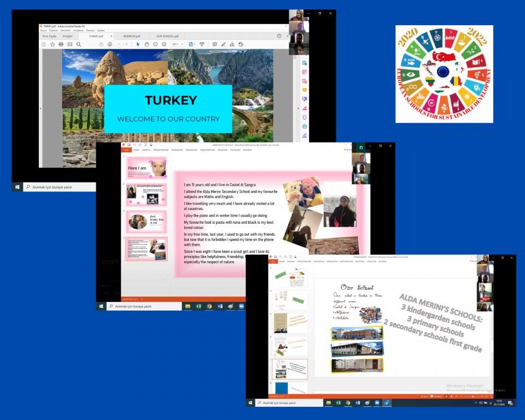The image size is (525, 420).
Task: Switch to the OUR SCHOOL.pdf tab
Action: click(x=167, y=36)
